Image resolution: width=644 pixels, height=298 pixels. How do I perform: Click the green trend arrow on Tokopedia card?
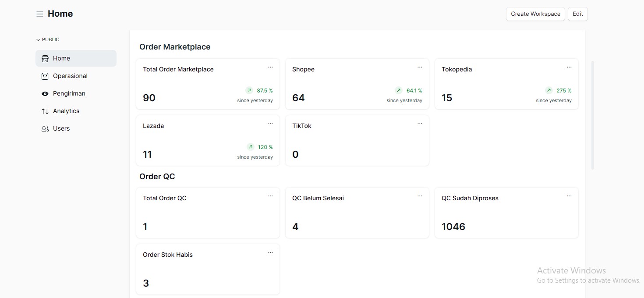click(x=548, y=91)
